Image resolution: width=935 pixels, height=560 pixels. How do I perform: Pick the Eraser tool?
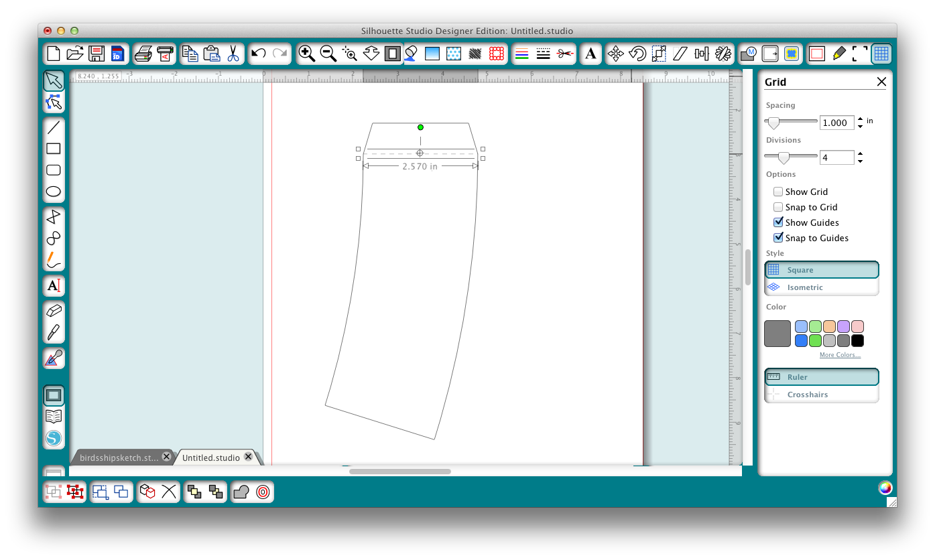[x=54, y=310]
